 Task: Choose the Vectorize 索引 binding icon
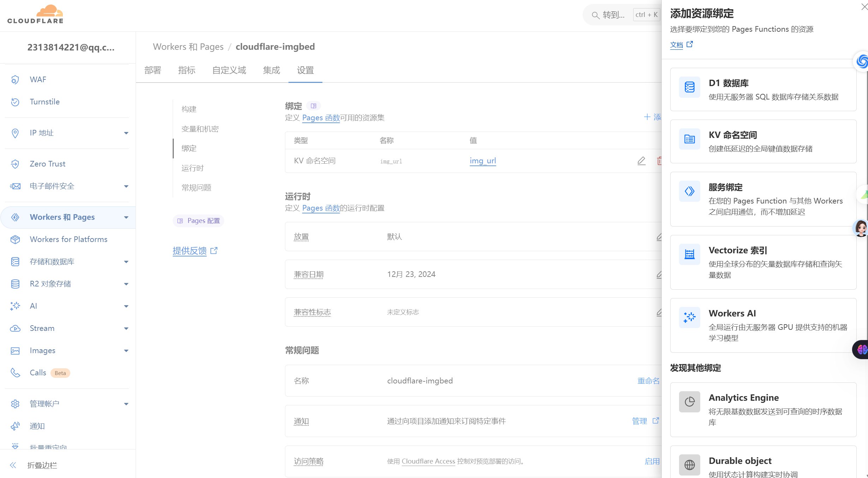pos(689,254)
